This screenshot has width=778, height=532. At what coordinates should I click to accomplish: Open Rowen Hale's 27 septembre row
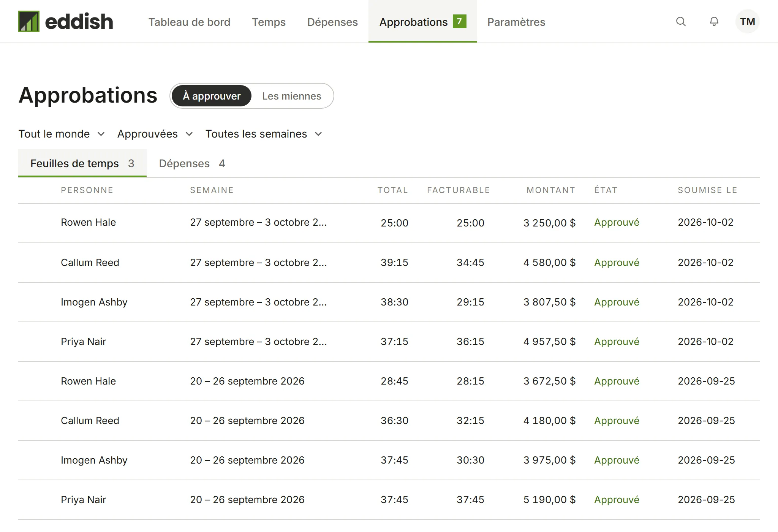tap(389, 223)
